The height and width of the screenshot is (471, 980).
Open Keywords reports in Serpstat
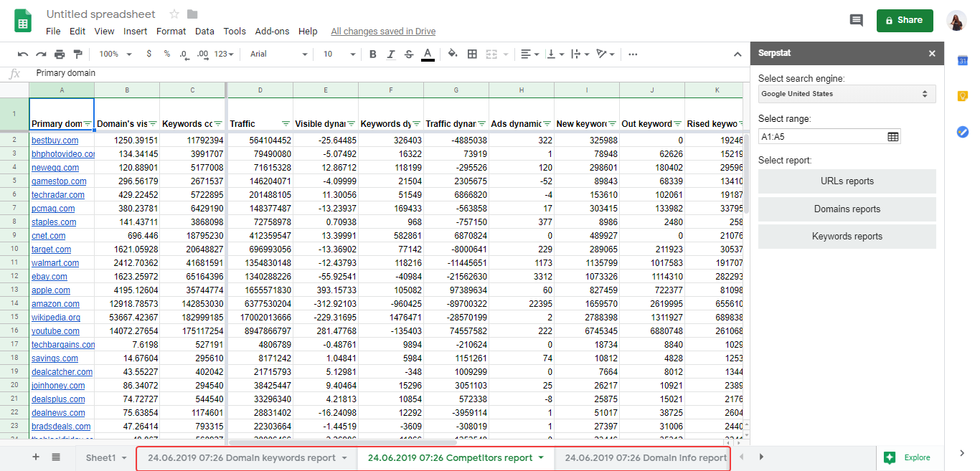(847, 237)
